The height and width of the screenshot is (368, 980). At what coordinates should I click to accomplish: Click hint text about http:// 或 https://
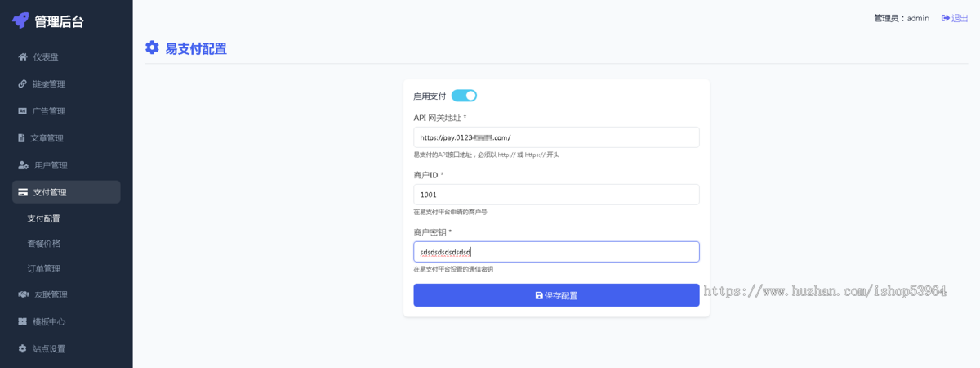[x=487, y=155]
